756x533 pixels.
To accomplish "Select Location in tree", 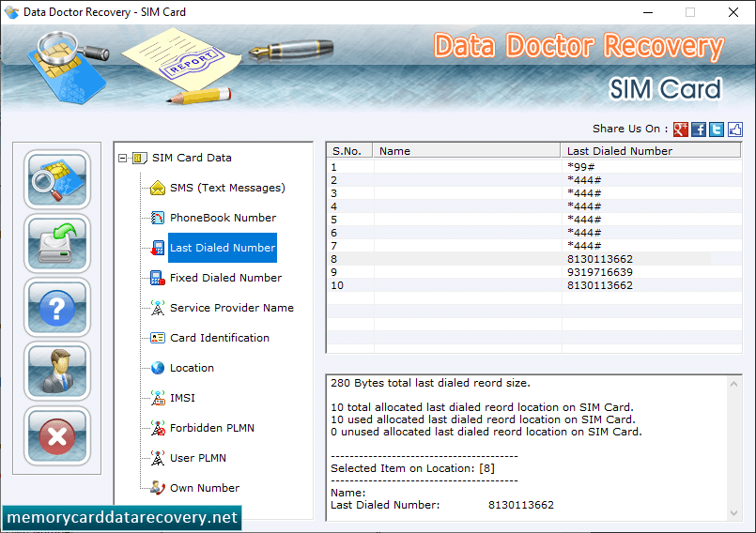I will pyautogui.click(x=192, y=368).
